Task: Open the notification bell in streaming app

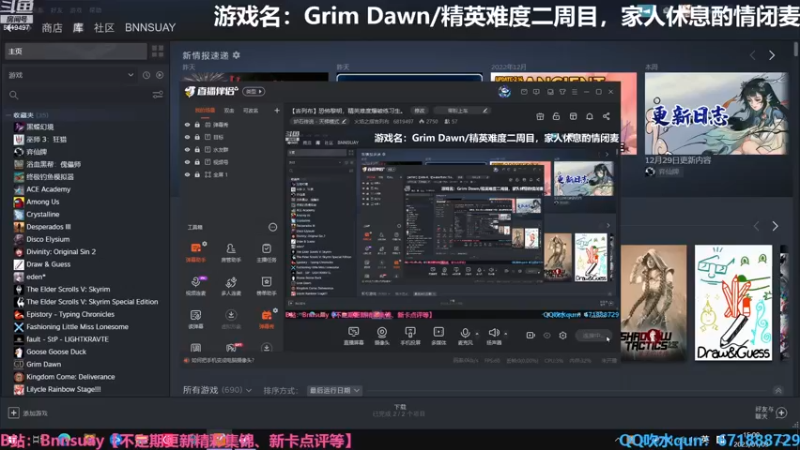Action: point(589,116)
